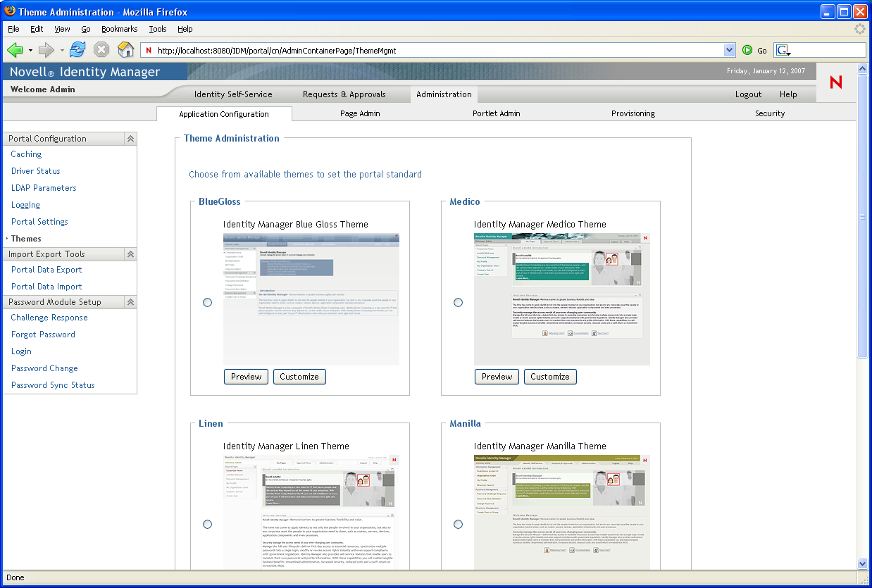Open the Portal Data Export link
Screen dimensions: 872x588
coord(46,270)
